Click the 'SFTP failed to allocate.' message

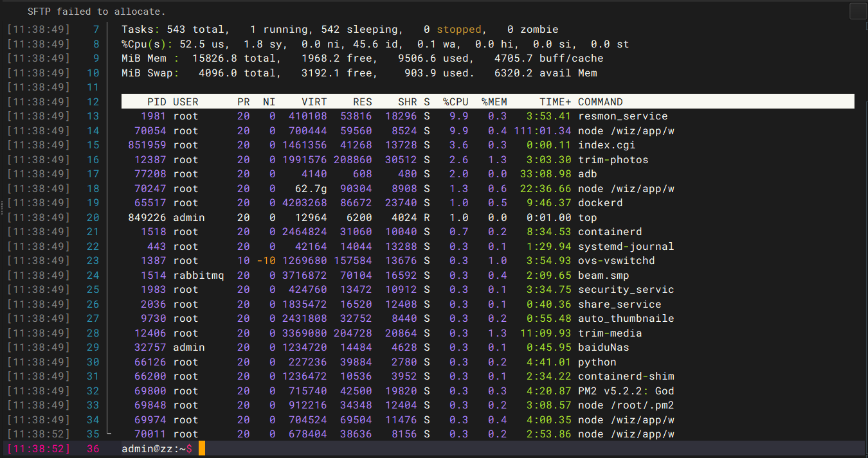[96, 12]
